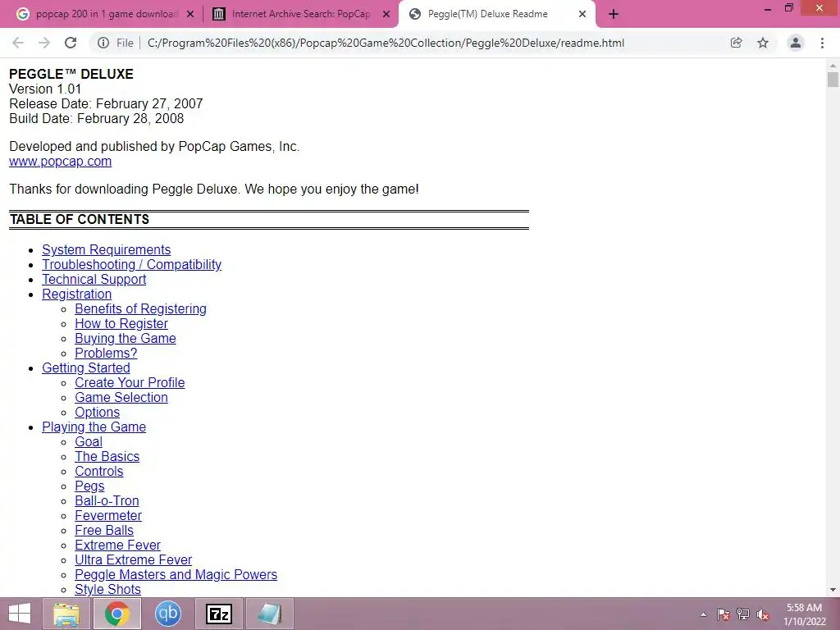Screen dimensions: 840x630
Task: Bookmark this page with the star icon
Action: click(763, 43)
